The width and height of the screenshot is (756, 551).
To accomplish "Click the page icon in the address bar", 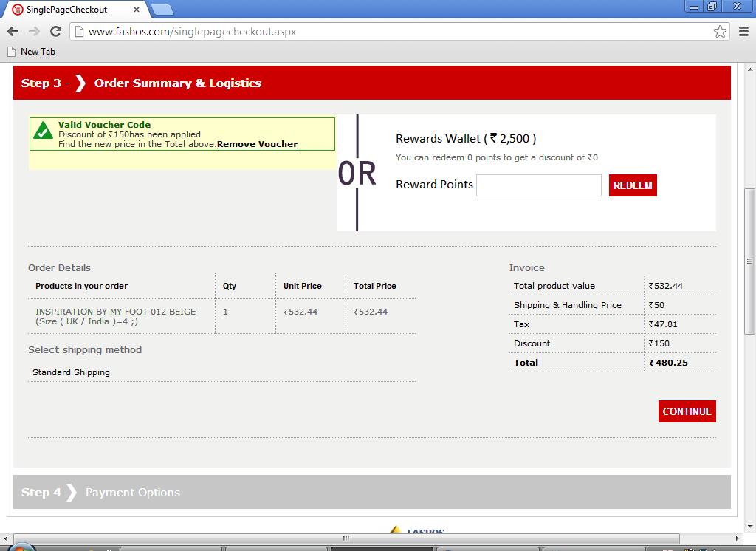I will 79,32.
